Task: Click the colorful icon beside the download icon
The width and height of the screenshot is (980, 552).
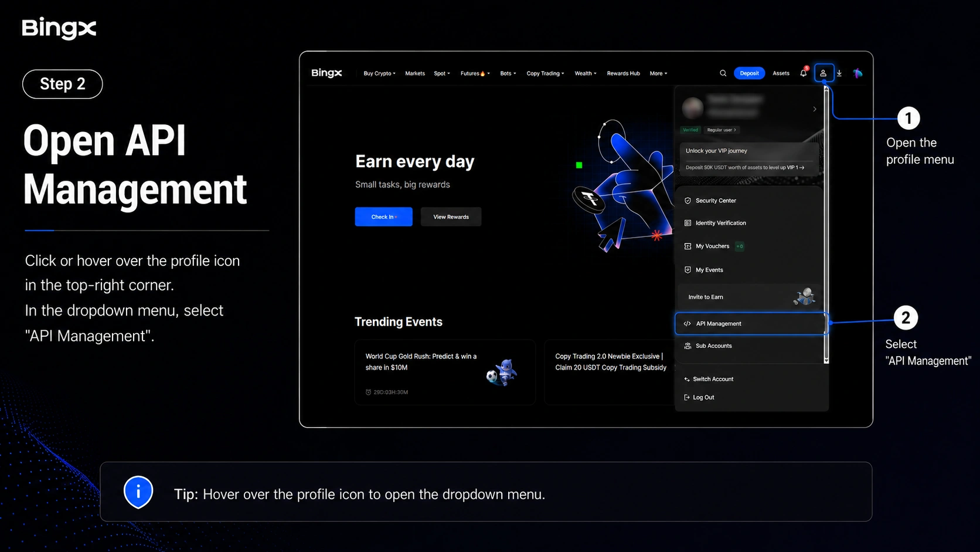Action: click(857, 73)
